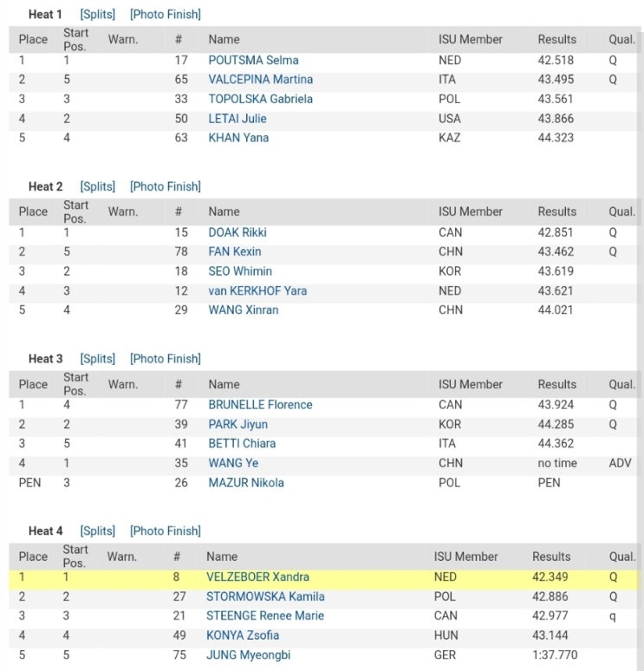Open KONYA Zsofia skater profile
Viewport: 644px width, 671px height.
pos(243,635)
